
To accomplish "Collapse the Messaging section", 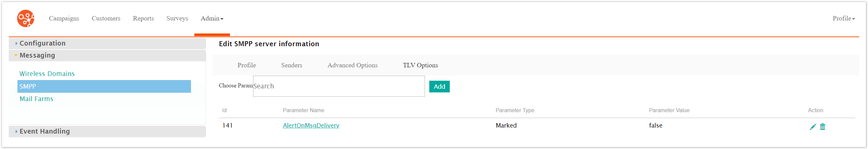I will coord(37,56).
